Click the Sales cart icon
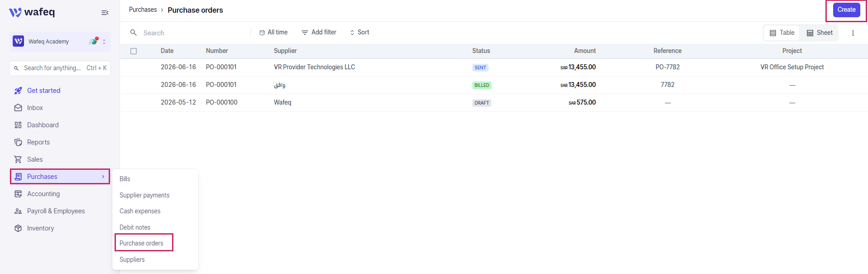This screenshot has height=274, width=868. tap(18, 159)
